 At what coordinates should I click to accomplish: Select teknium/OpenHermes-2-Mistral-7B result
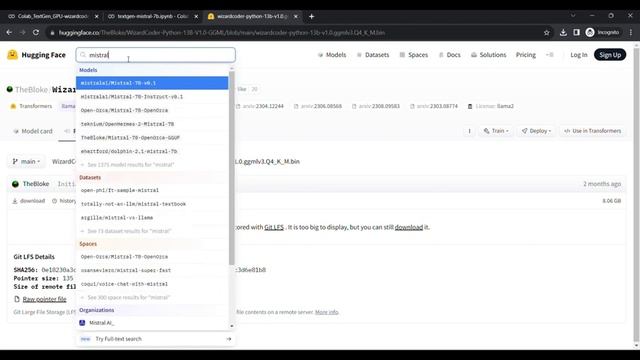[152, 124]
